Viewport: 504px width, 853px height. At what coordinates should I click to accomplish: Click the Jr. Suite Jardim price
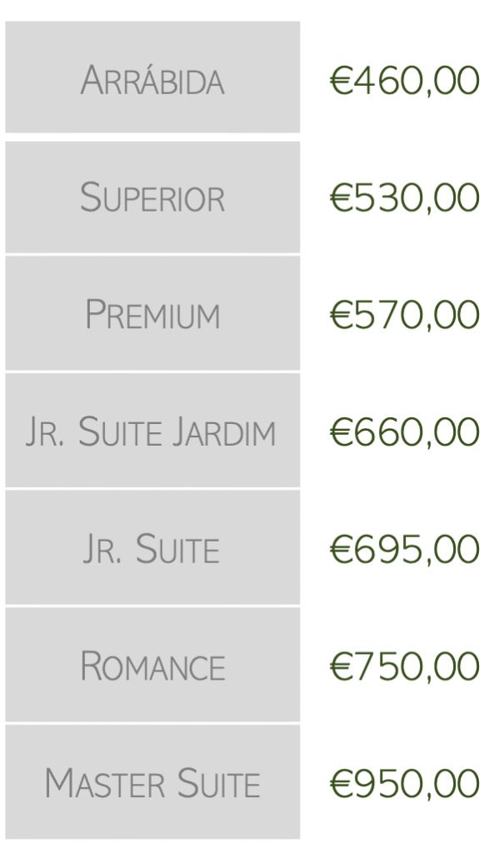(x=405, y=432)
